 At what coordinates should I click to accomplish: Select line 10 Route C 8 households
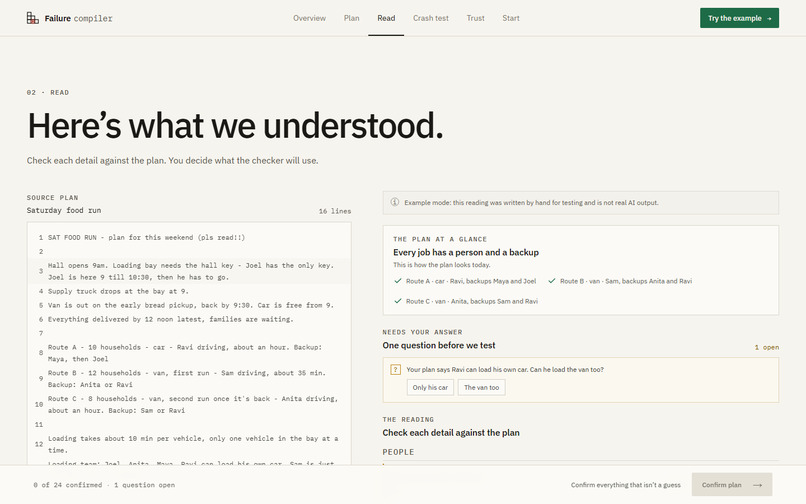tap(189, 404)
